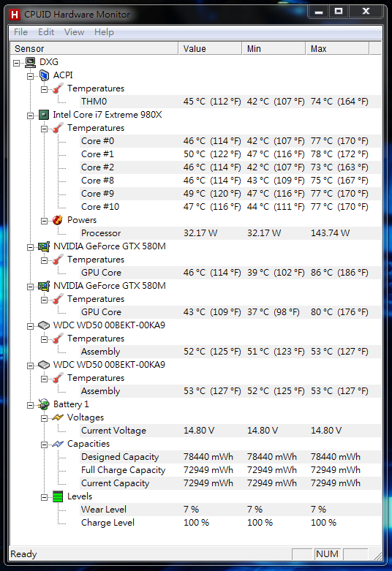The height and width of the screenshot is (571, 392).
Task: Collapse the DXG root node
Action: point(16,63)
